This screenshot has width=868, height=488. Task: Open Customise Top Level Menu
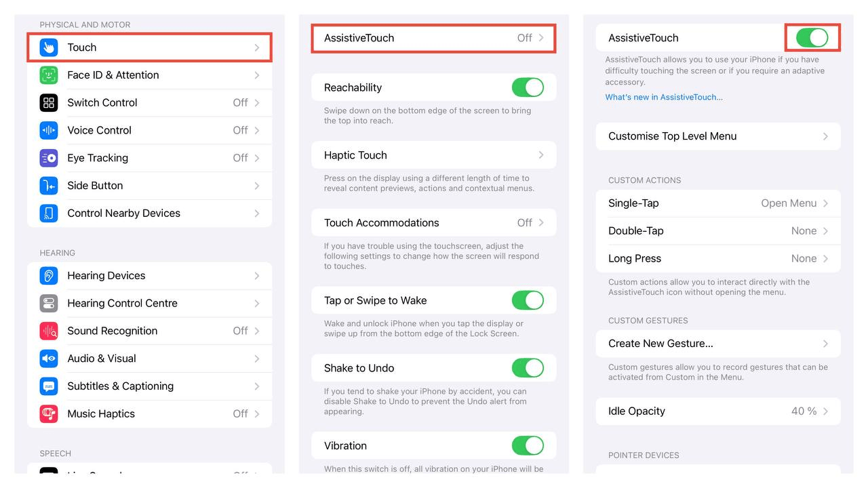tap(718, 136)
